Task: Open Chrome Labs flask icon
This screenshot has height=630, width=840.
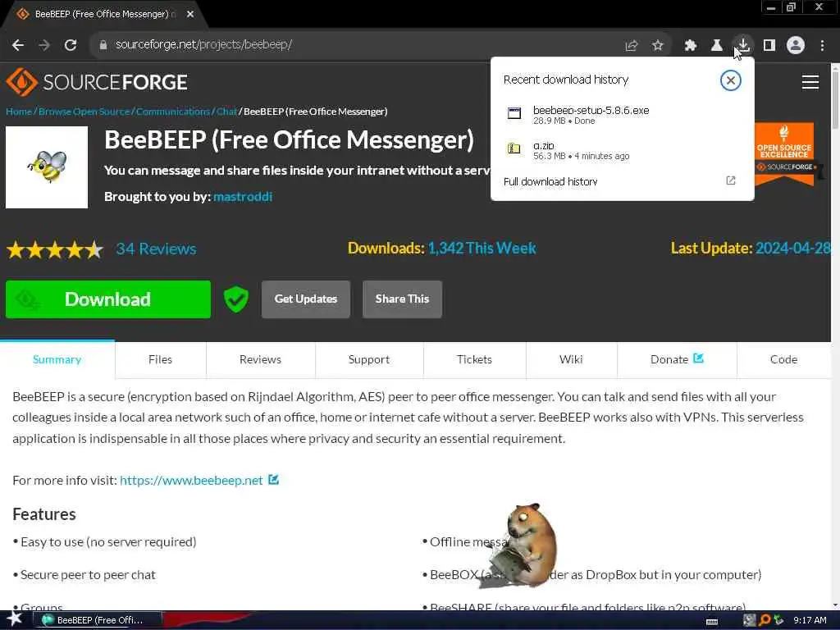Action: [x=717, y=46]
